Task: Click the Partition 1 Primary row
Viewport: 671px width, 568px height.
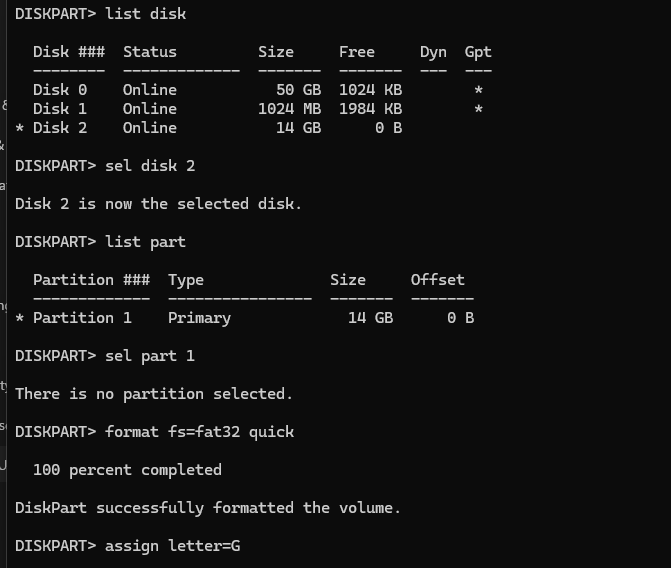Action: (244, 318)
